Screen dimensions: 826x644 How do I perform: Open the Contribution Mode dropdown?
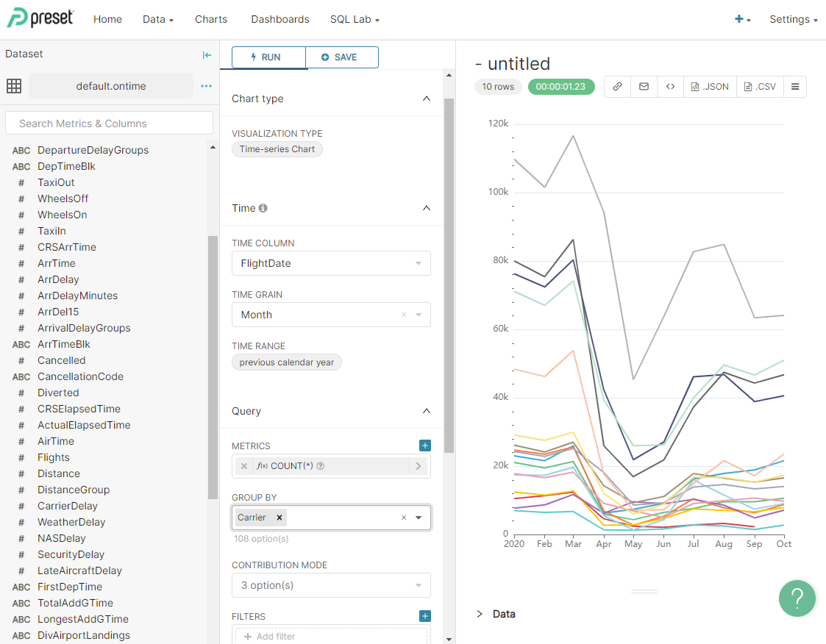pyautogui.click(x=331, y=585)
